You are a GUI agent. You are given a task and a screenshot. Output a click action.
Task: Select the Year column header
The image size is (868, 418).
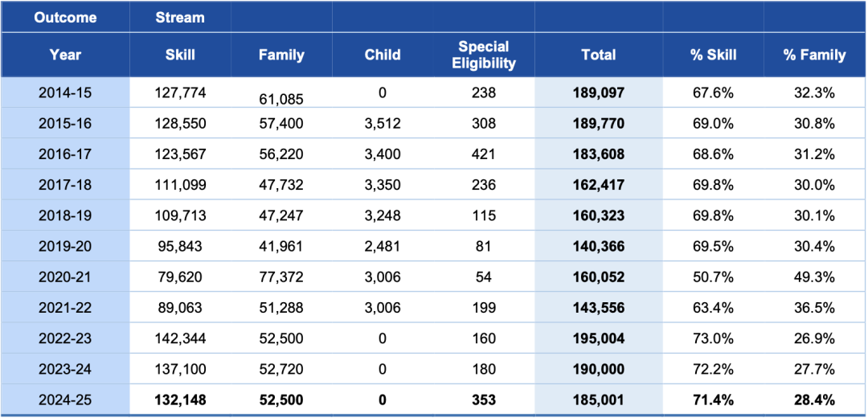(65, 55)
